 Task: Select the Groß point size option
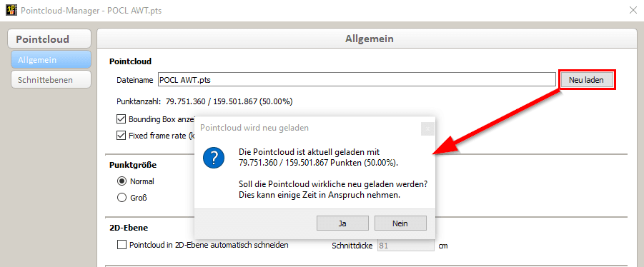(122, 198)
